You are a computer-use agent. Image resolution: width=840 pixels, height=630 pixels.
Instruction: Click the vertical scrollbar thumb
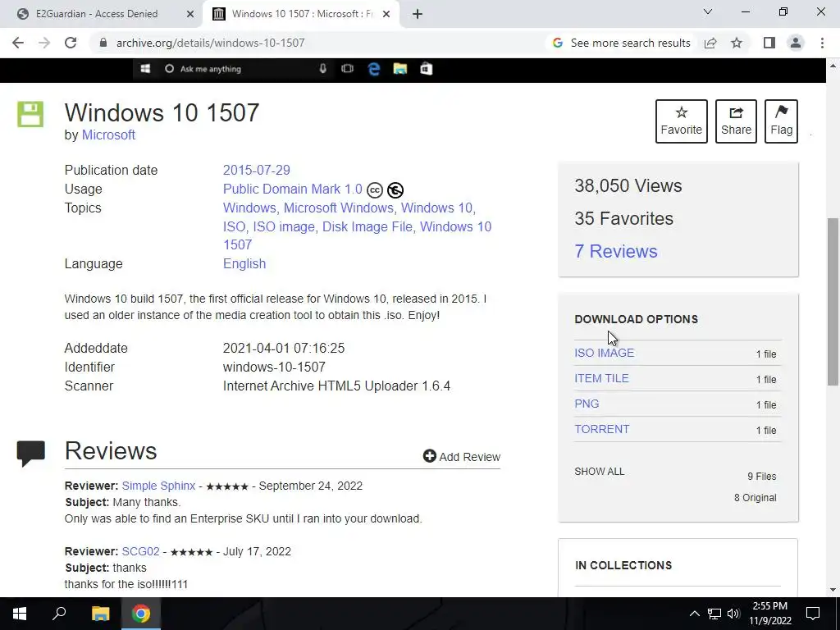(833, 301)
